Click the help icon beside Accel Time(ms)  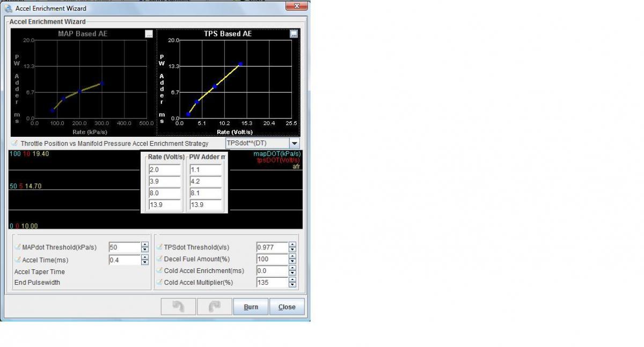pos(17,260)
